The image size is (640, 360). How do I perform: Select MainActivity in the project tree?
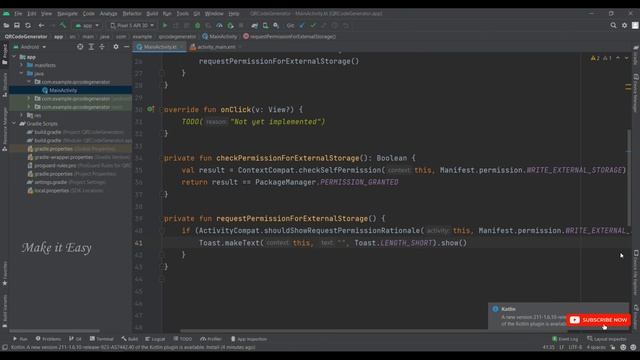coord(63,90)
